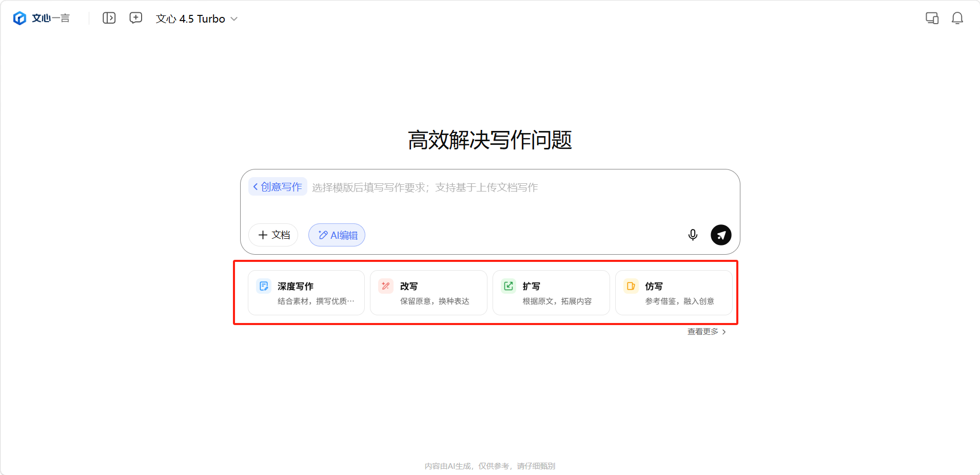The height and width of the screenshot is (475, 980).
Task: Select the 改写 template card
Action: 428,293
